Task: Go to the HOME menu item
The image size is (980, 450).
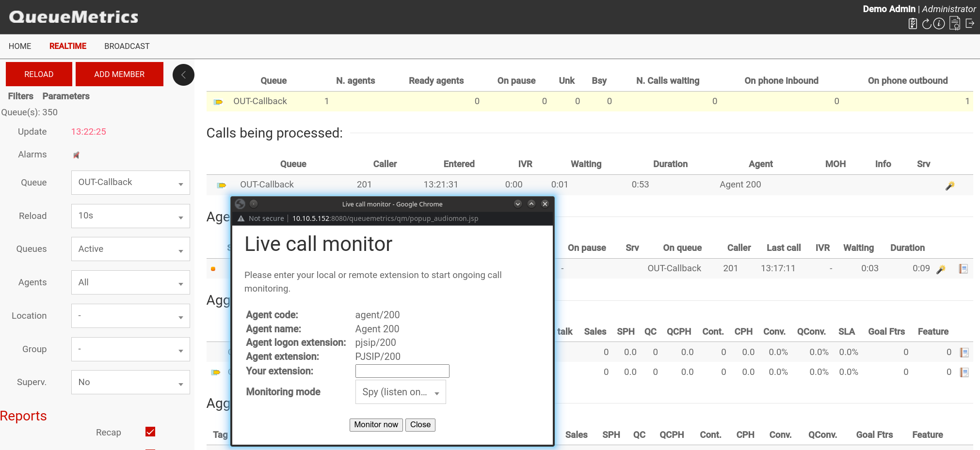Action: 20,46
